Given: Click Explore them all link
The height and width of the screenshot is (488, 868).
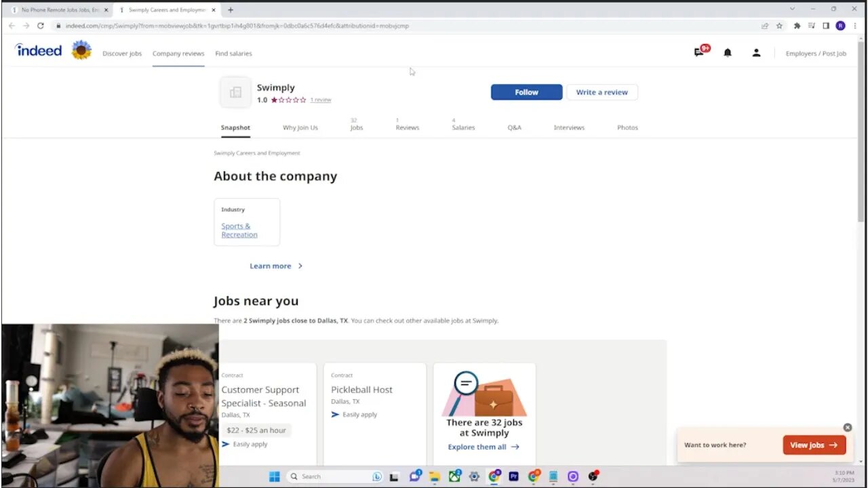Looking at the screenshot, I should (x=484, y=447).
